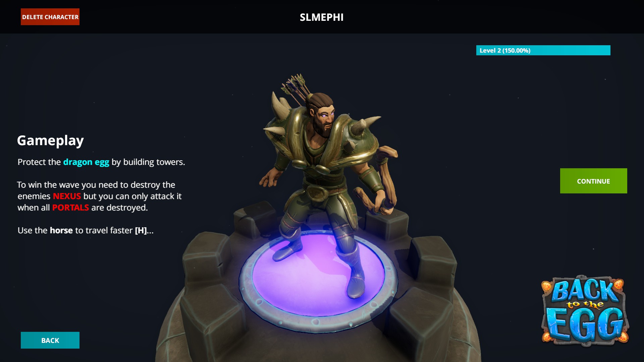Click the Back to the Egg logo
The image size is (644, 362).
click(585, 311)
